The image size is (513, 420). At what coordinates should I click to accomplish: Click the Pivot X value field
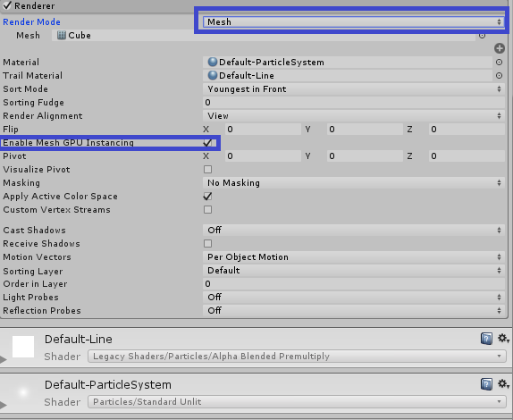tap(263, 156)
